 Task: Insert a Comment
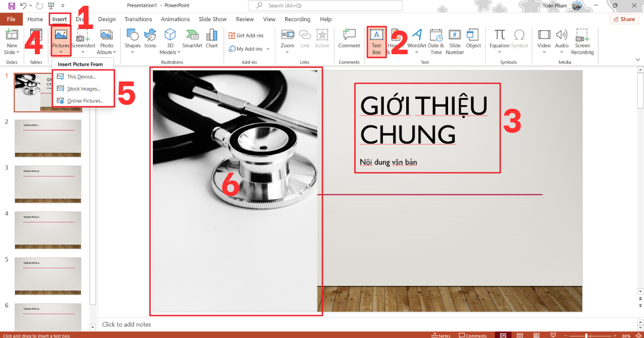tap(349, 39)
